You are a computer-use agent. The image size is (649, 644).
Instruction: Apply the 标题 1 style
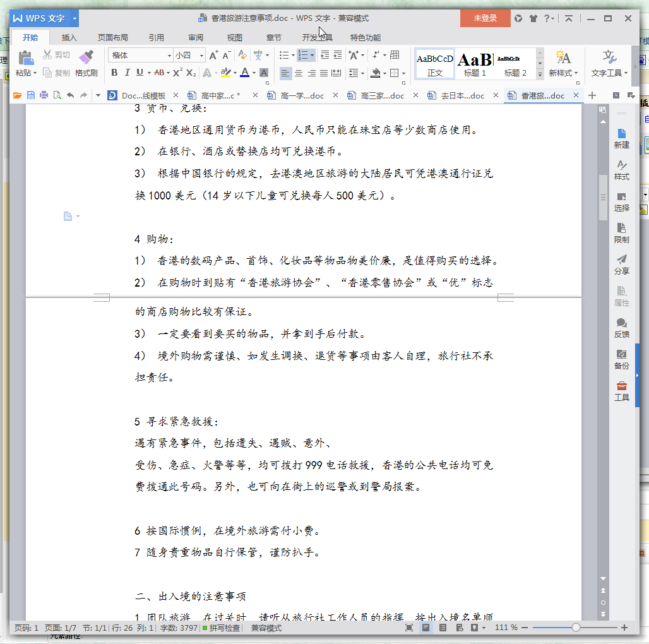[x=475, y=64]
